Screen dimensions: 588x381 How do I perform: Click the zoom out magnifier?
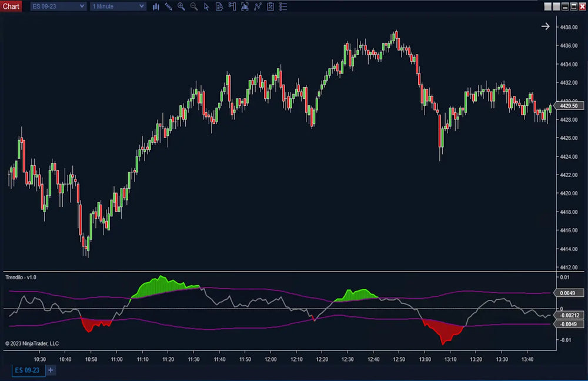click(x=193, y=6)
